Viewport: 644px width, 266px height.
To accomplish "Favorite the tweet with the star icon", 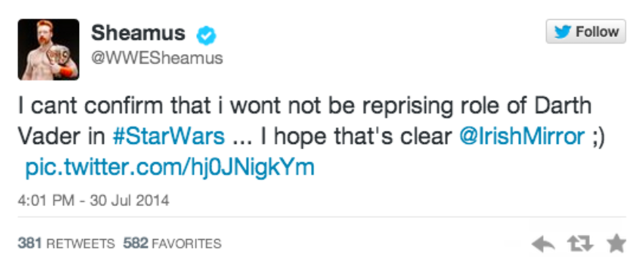I will 616,244.
